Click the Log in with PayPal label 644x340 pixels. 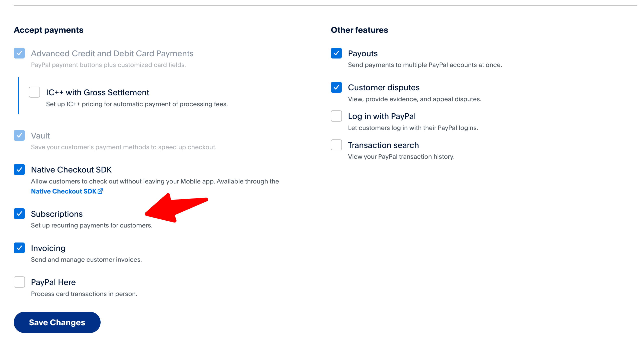coord(382,116)
